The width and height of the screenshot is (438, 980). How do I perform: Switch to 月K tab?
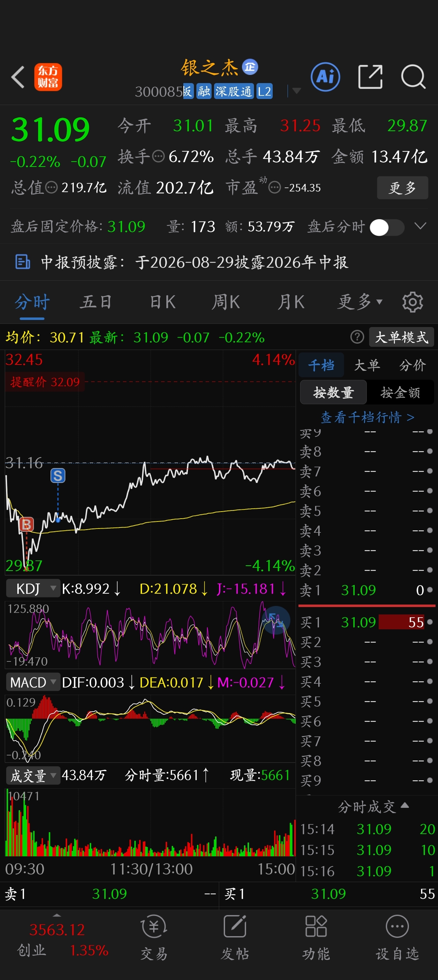[291, 302]
